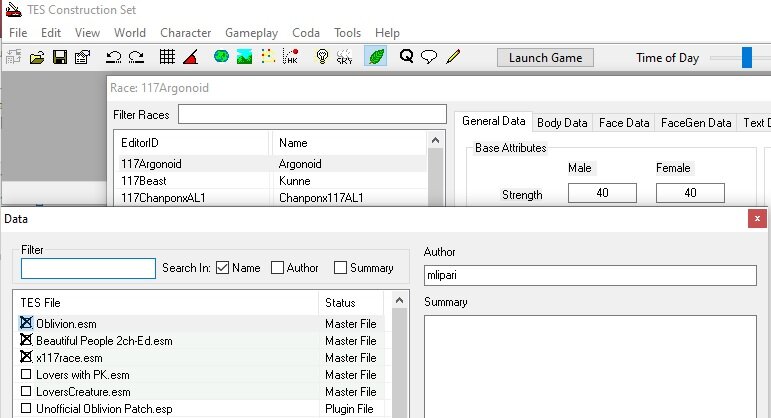771x418 pixels.
Task: Click the TES Construction Set app icon
Action: (x=13, y=9)
